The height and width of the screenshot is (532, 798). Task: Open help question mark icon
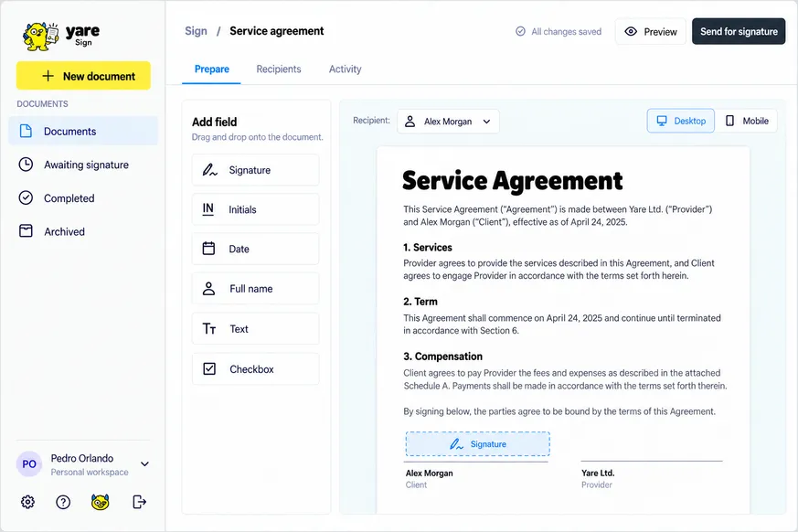point(63,502)
